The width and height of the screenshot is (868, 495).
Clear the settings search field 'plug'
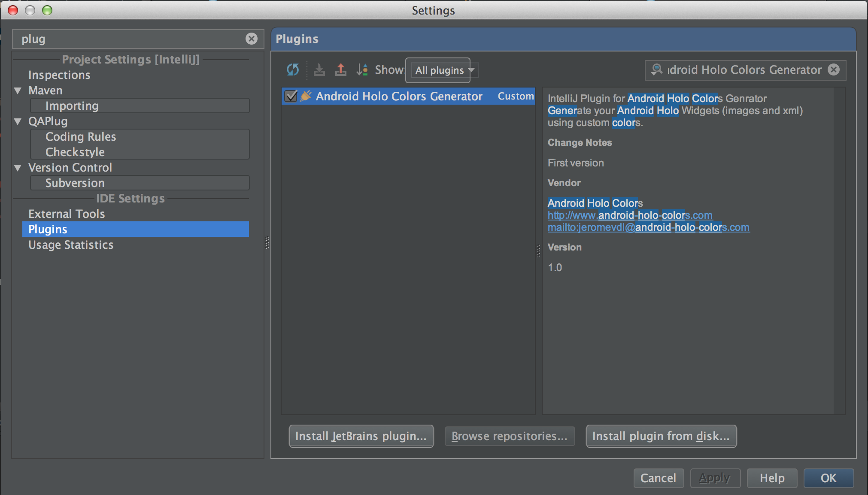(x=252, y=39)
